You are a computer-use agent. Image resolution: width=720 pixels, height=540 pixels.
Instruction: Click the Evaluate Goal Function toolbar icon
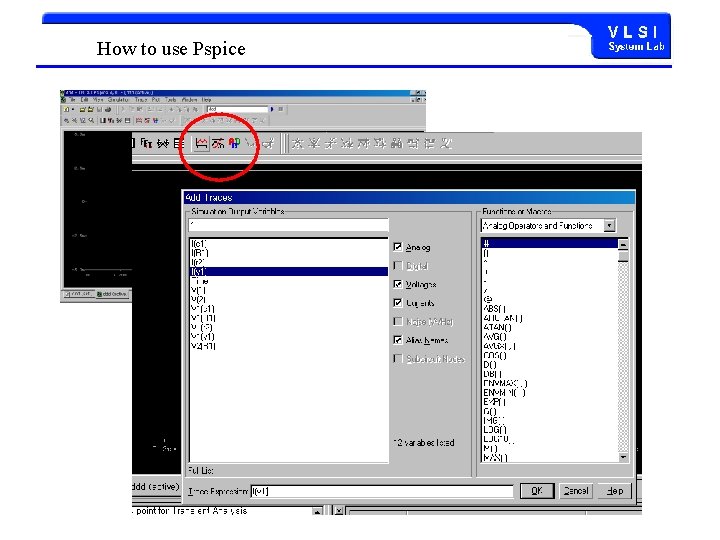218,143
